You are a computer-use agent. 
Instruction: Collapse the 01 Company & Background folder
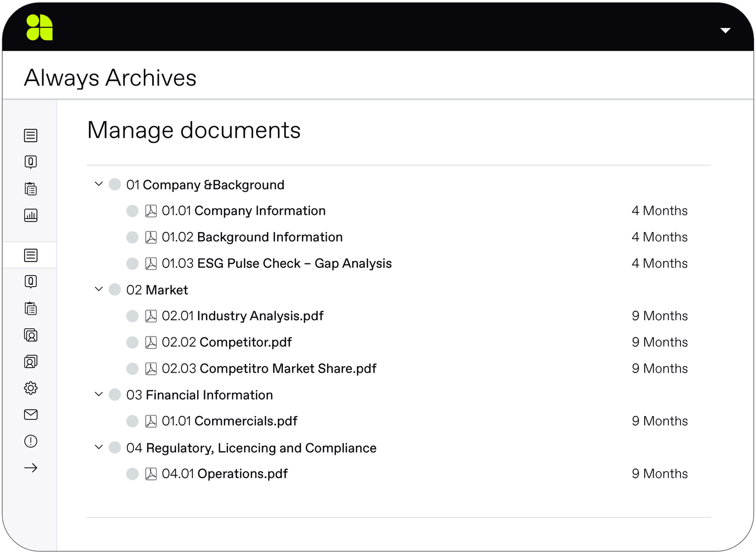click(x=99, y=184)
